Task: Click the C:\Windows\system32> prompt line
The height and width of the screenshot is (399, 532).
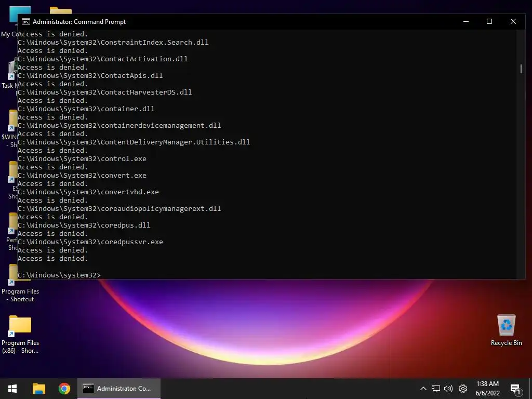Action: 59,275
